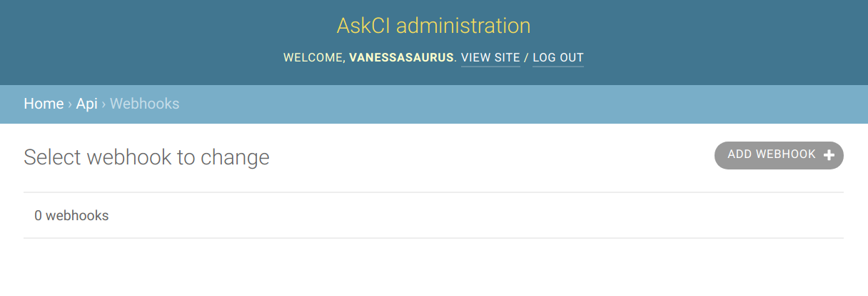The image size is (868, 296).
Task: Click the arrow separator between Api and Webhooks
Action: tap(104, 104)
